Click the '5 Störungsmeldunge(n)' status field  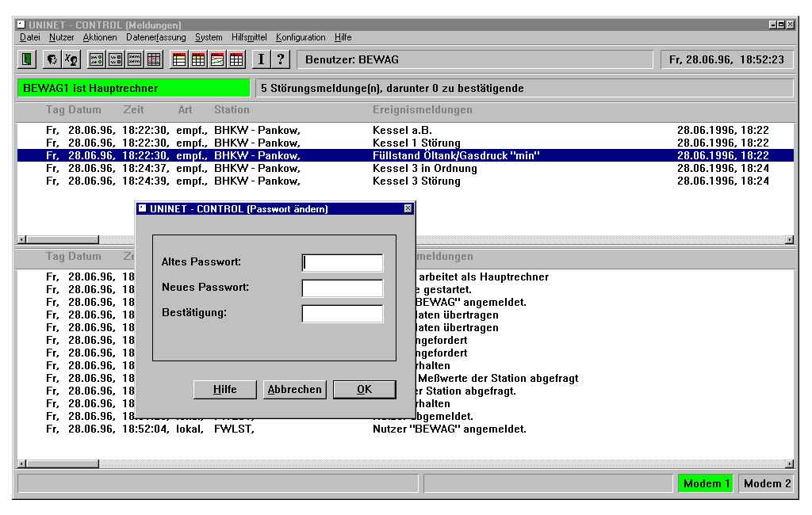coord(524,88)
